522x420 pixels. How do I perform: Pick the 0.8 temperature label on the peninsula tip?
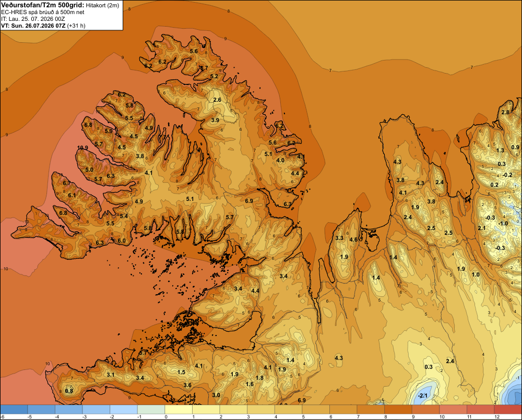coord(69,391)
